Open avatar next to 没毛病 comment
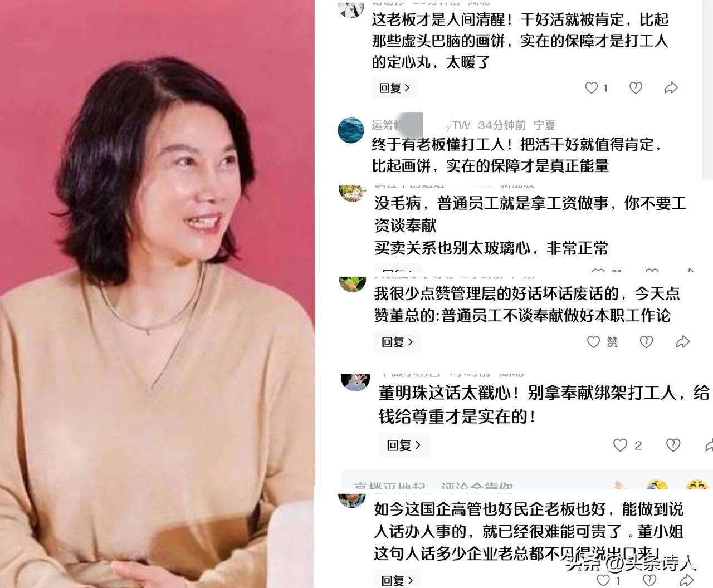Viewport: 713px width, 588px height. point(352,193)
